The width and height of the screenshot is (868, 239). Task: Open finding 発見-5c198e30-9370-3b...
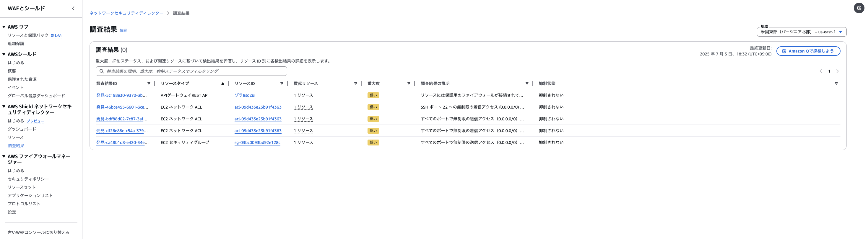tap(121, 95)
